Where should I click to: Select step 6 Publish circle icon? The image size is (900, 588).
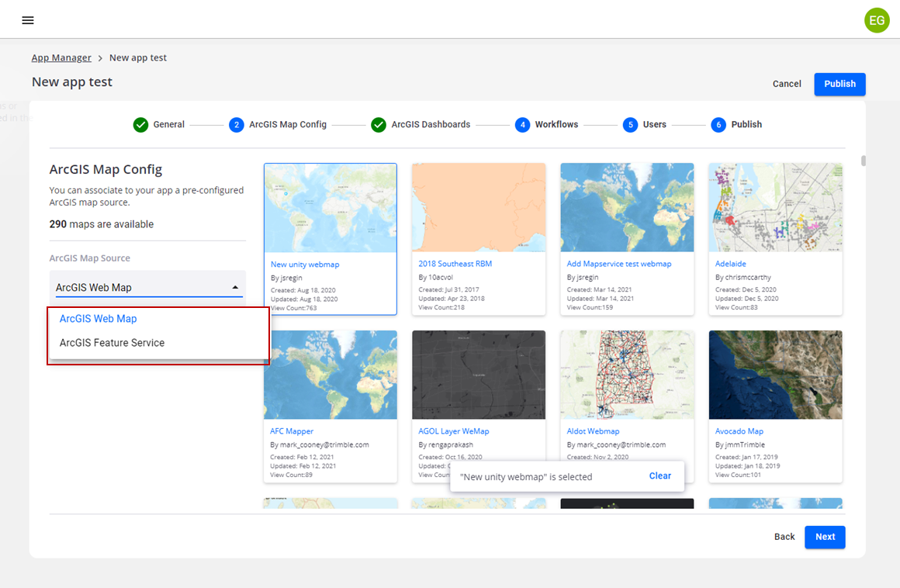[x=718, y=124]
